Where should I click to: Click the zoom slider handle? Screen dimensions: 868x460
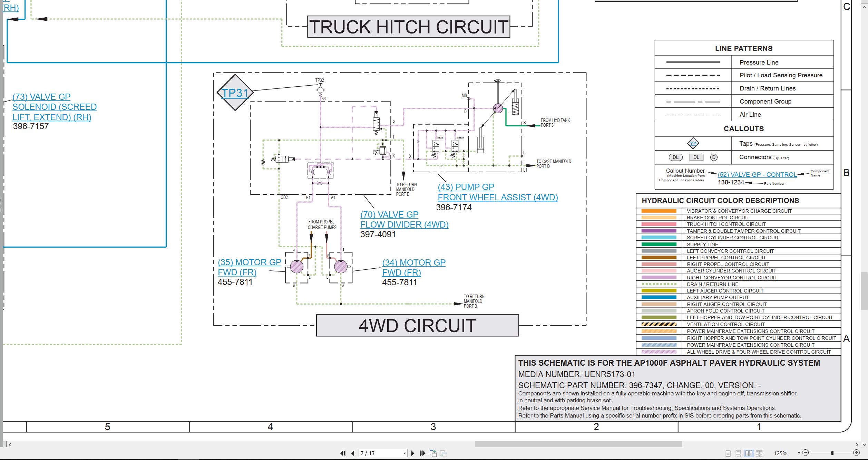pyautogui.click(x=832, y=452)
